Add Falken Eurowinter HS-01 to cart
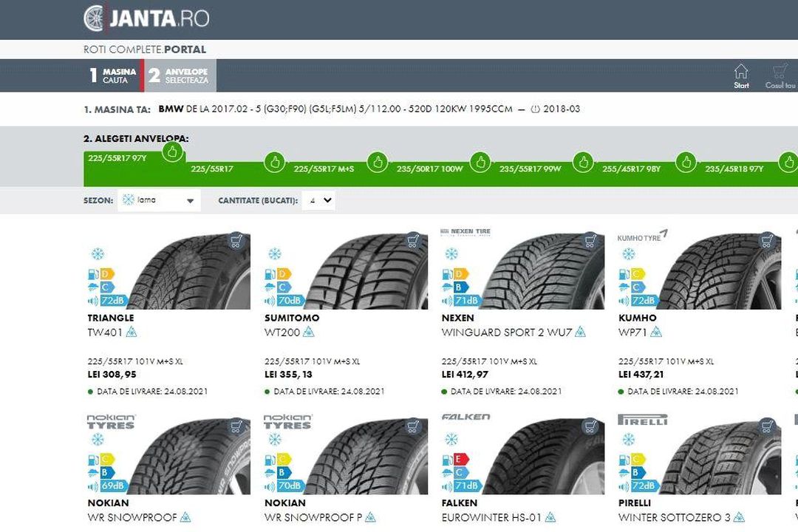Image resolution: width=798 pixels, height=532 pixels. click(590, 426)
